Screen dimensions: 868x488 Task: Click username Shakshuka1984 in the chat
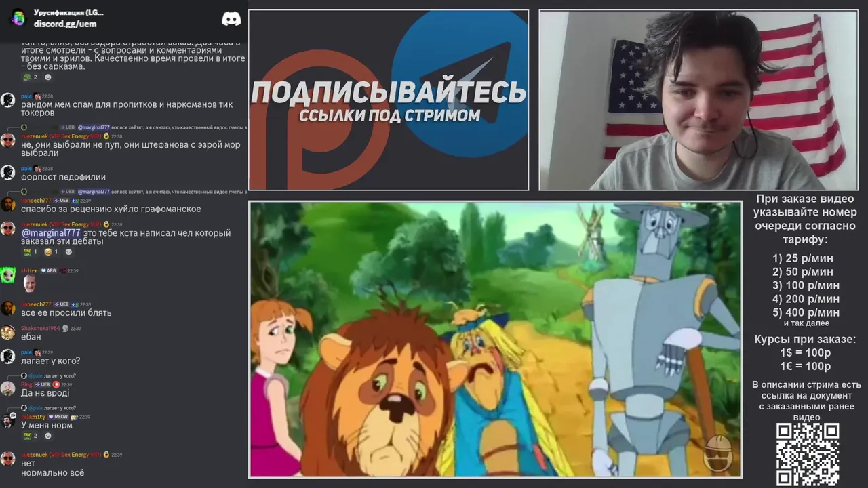(40, 329)
